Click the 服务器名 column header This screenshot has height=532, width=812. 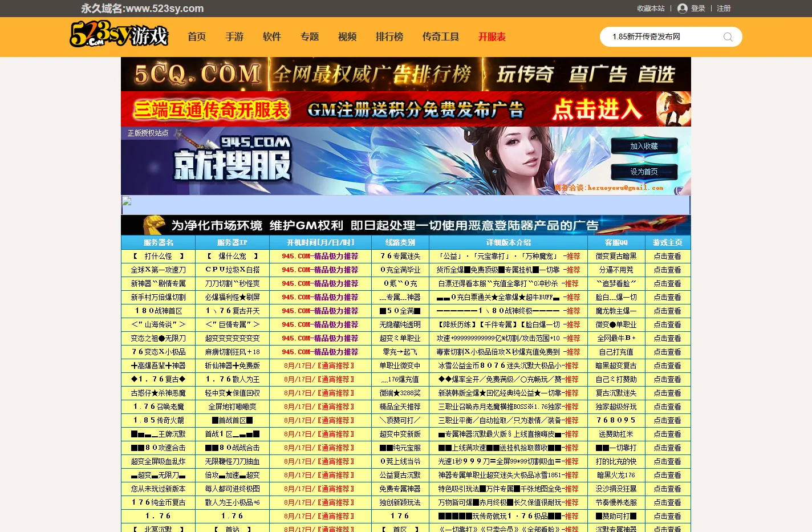tap(159, 242)
